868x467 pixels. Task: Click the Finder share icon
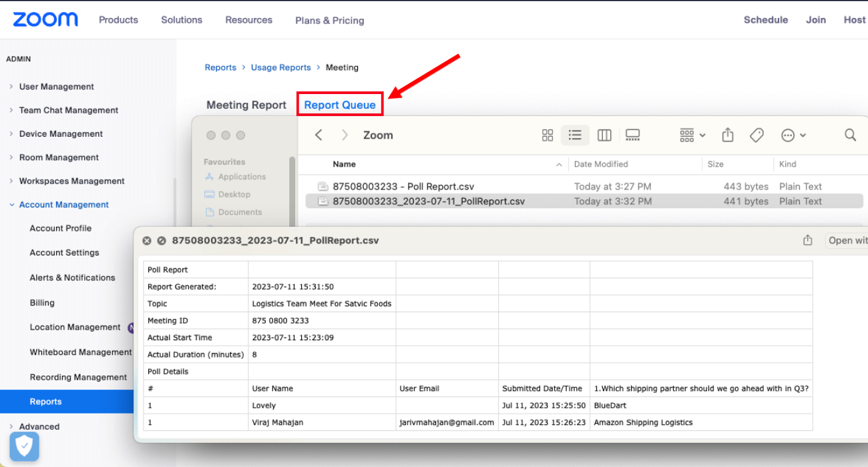(x=728, y=135)
